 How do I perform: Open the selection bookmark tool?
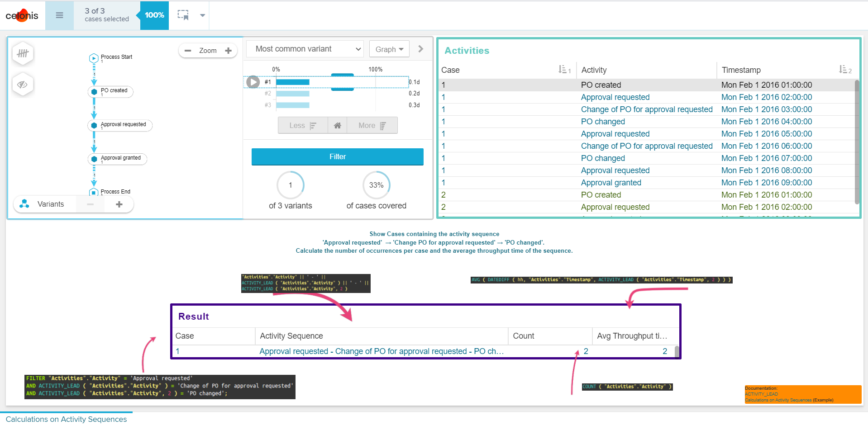point(183,15)
